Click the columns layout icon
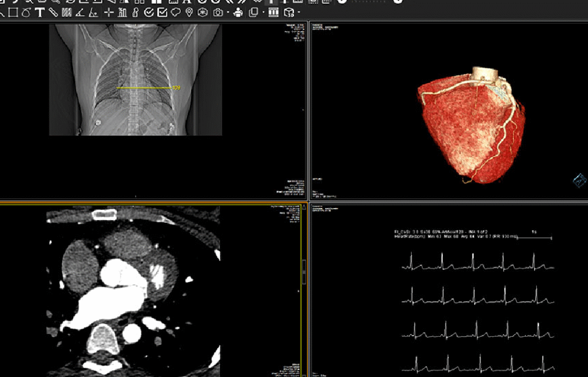The image size is (588, 377). 274,13
